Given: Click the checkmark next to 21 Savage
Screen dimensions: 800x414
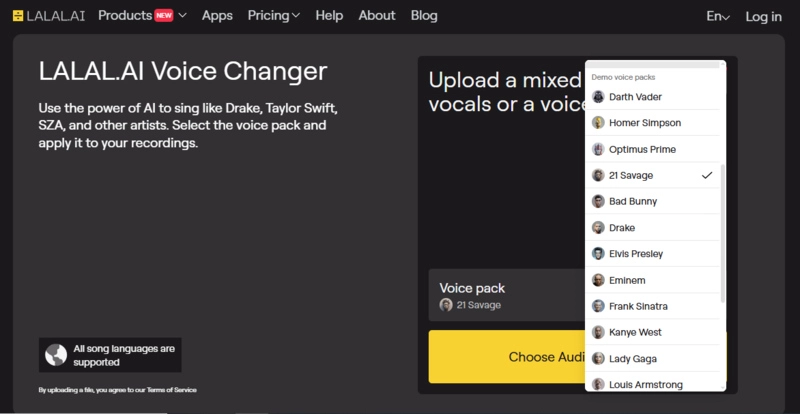Looking at the screenshot, I should click(x=707, y=175).
